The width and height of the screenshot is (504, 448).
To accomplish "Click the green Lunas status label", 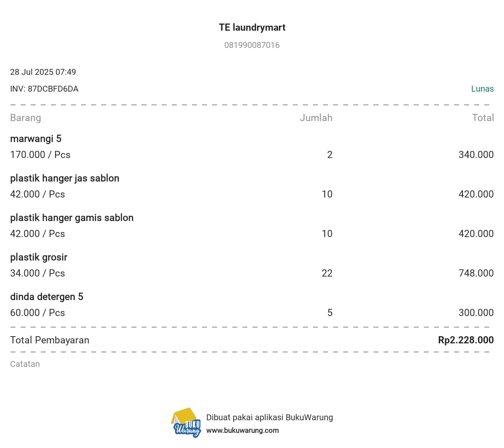I will (x=482, y=89).
